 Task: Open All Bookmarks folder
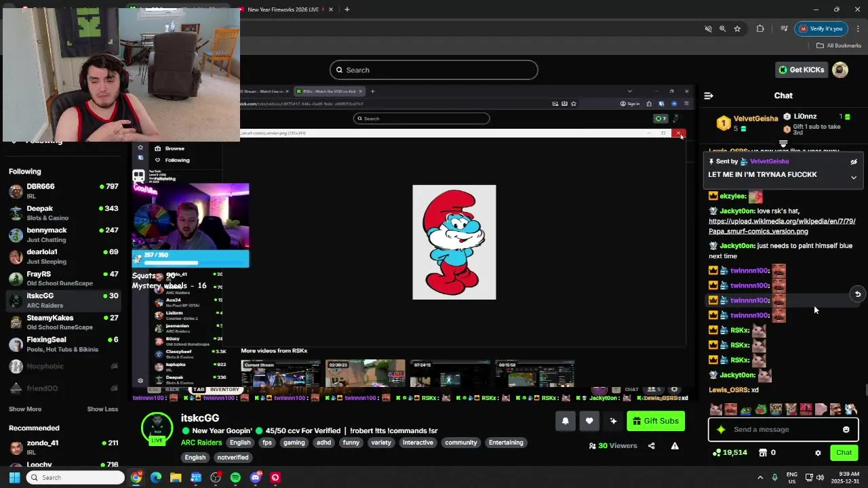coord(839,45)
